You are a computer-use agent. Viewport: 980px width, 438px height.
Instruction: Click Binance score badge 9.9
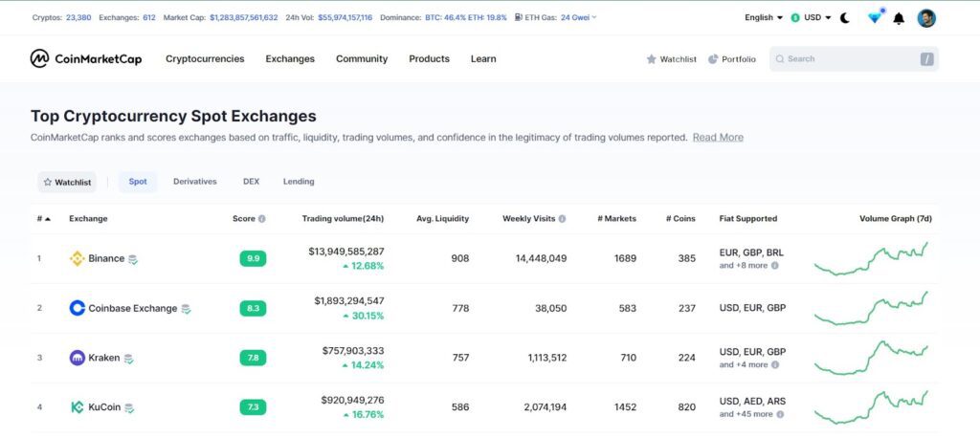(253, 258)
